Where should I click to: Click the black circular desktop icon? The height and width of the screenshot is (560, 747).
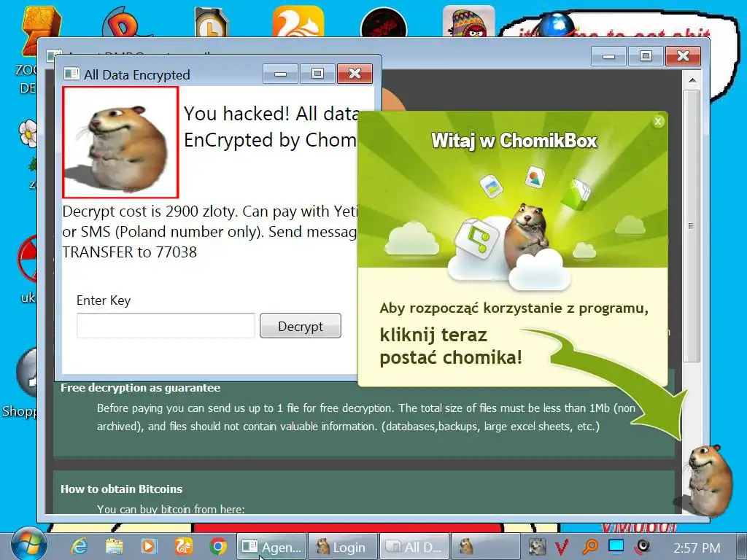tap(384, 23)
